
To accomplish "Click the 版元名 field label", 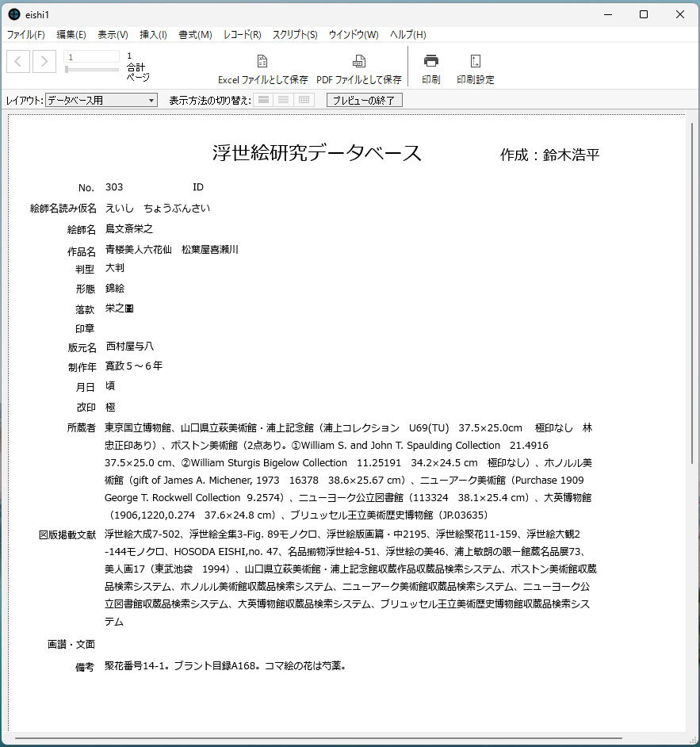I will 82,348.
